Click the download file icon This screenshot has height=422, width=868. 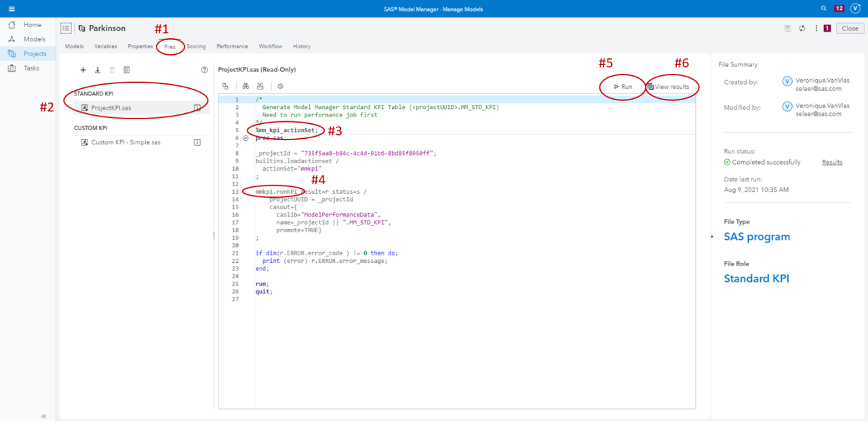(x=98, y=70)
